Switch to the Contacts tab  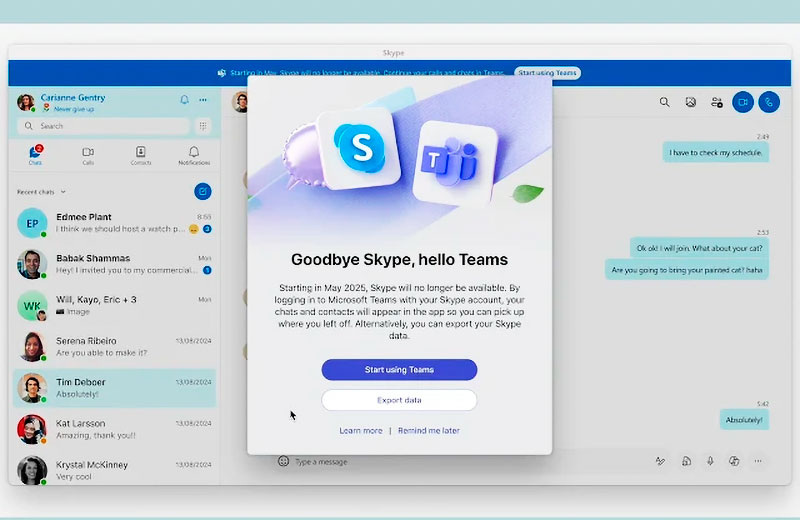coord(141,155)
